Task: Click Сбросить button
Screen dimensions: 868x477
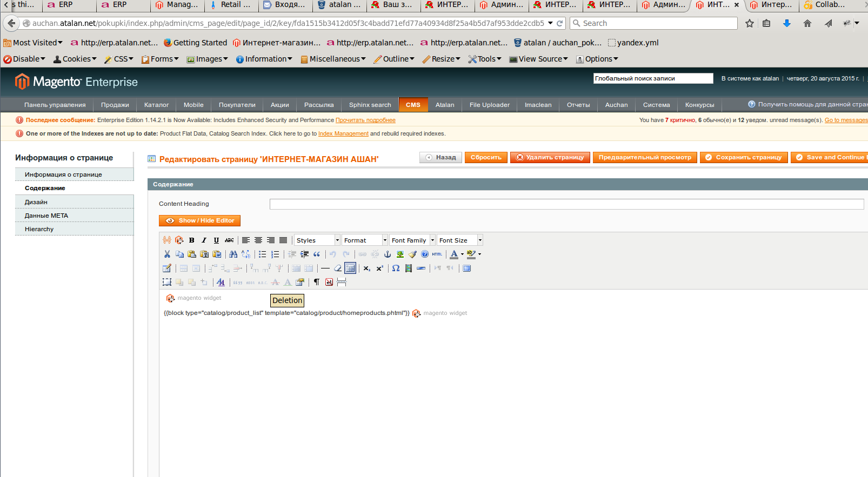Action: [x=486, y=157]
